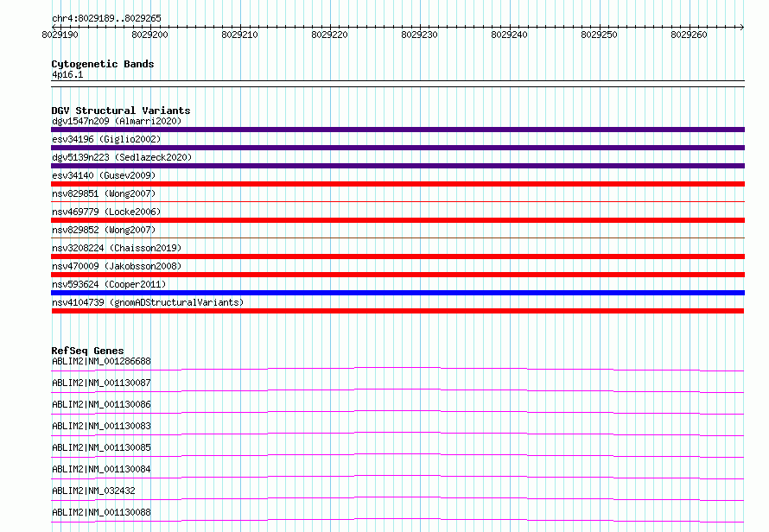
Task: Click the purple bar for dgv5139n223
Action: [x=397, y=166]
